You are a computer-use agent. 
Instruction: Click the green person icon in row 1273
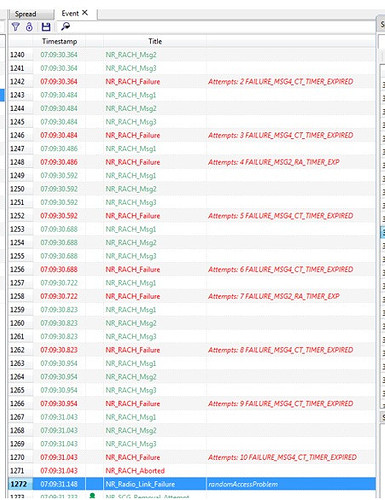point(93,496)
